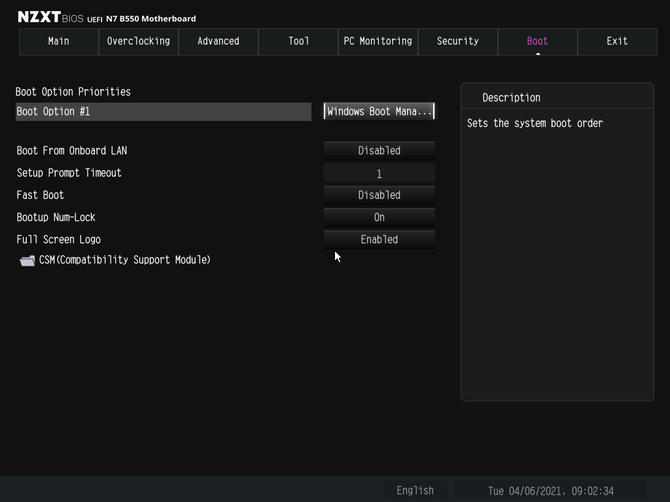Image resolution: width=670 pixels, height=502 pixels.
Task: Click the N7 B550 Motherboard title text
Action: [151, 19]
